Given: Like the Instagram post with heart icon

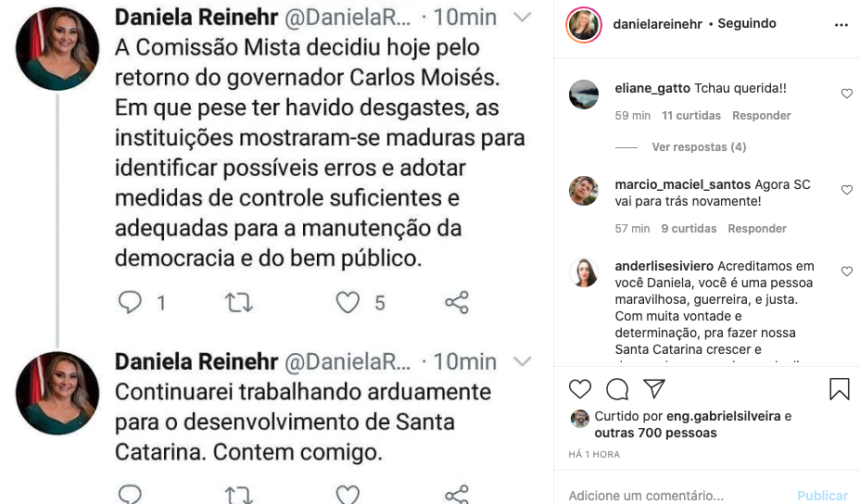Looking at the screenshot, I should click(x=580, y=389).
